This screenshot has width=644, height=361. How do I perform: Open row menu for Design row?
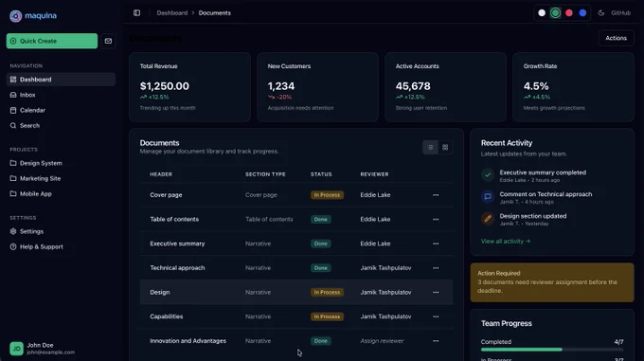click(436, 293)
